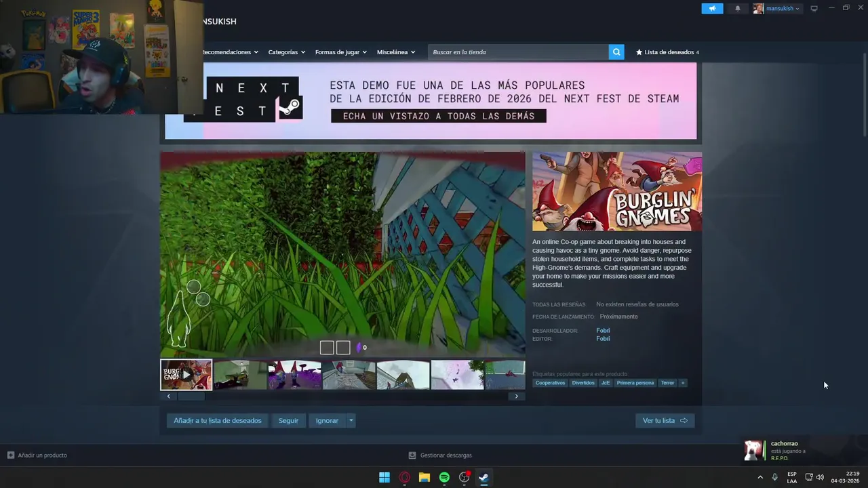Click cachorrao friend avatar notification
The height and width of the screenshot is (488, 868).
754,451
